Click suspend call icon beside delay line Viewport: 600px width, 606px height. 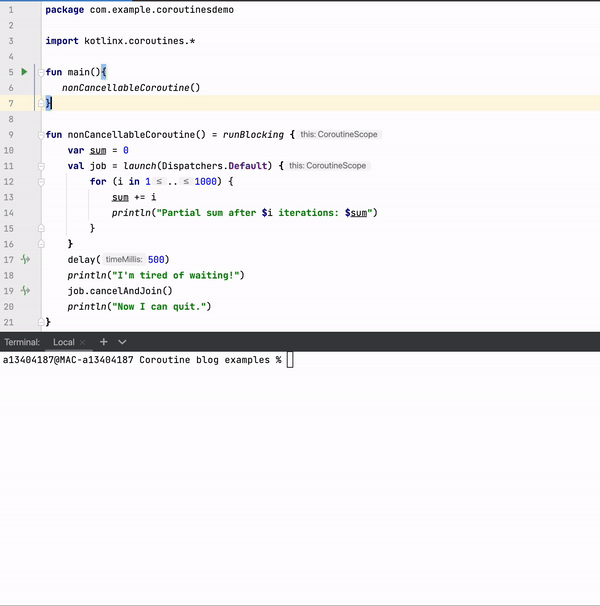tap(25, 259)
